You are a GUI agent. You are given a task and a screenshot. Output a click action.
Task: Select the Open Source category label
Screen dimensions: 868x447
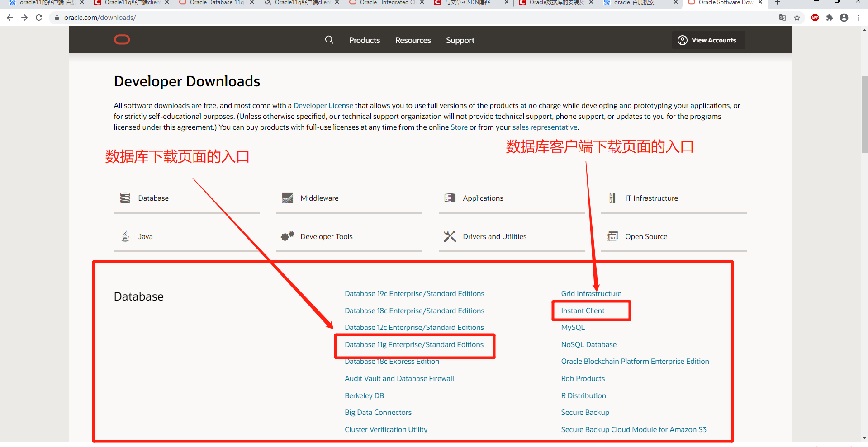click(646, 236)
